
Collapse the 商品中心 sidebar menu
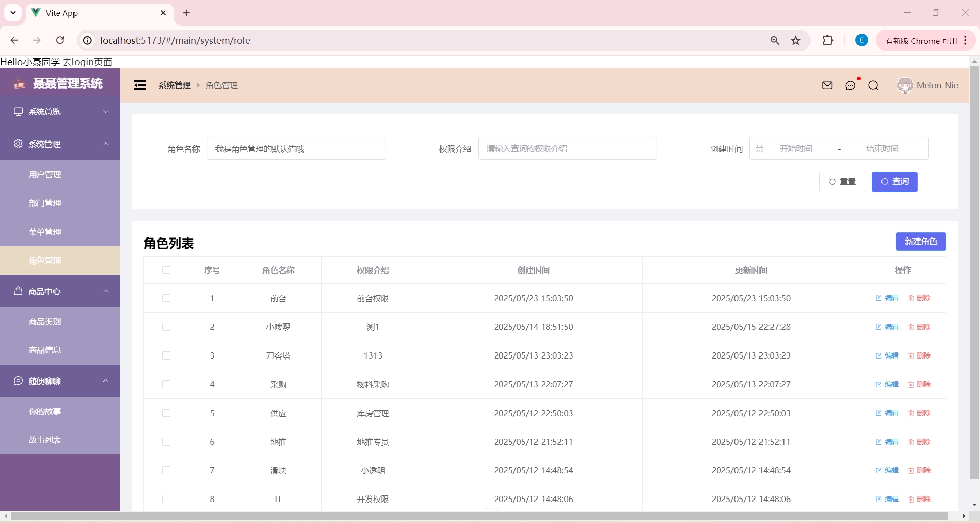pyautogui.click(x=60, y=291)
